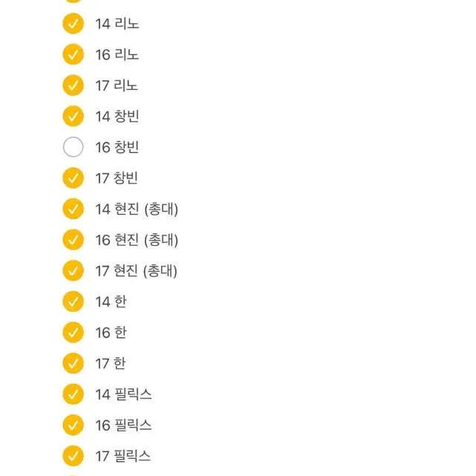Toggle the 17 현진 (총대) checkbox
The height and width of the screenshot is (476, 476).
[73, 270]
